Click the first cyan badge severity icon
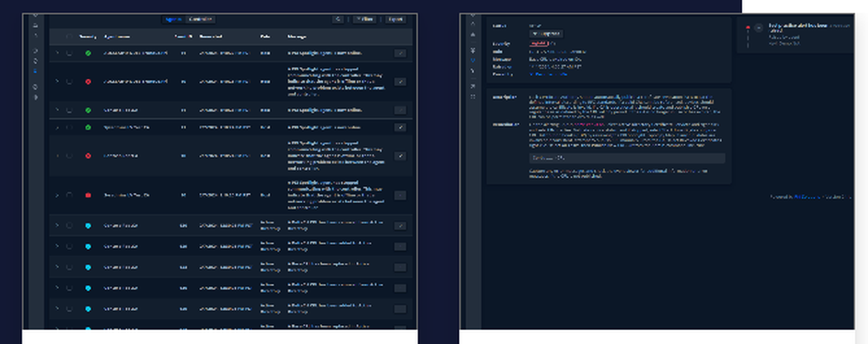 tap(88, 226)
